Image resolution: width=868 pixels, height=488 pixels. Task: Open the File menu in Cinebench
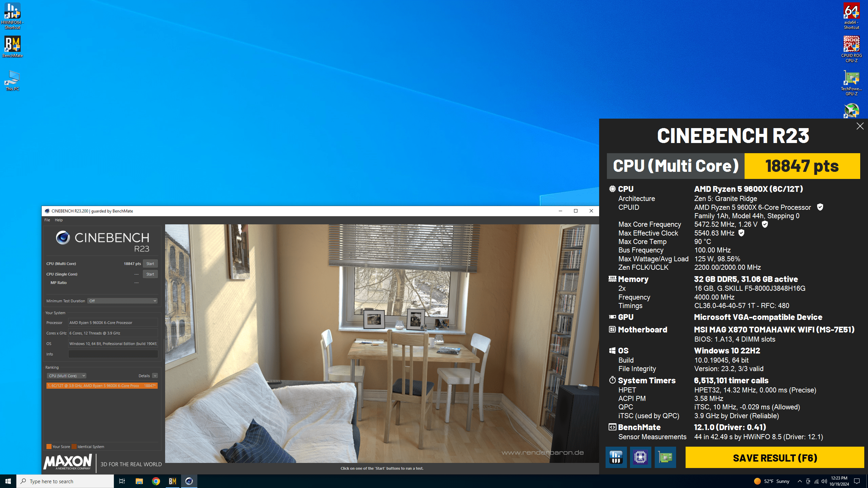[x=47, y=220]
